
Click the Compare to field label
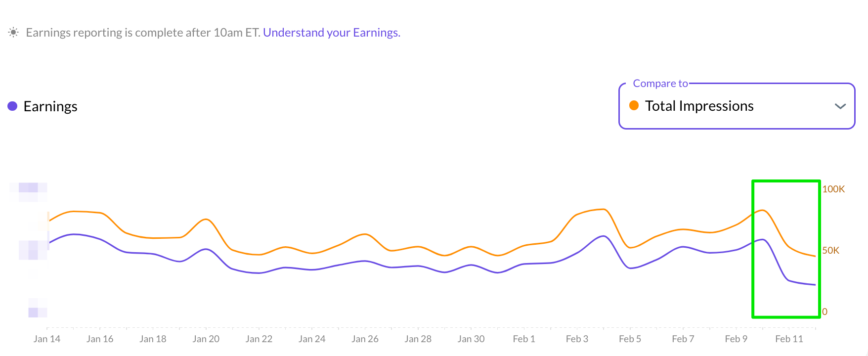(660, 84)
